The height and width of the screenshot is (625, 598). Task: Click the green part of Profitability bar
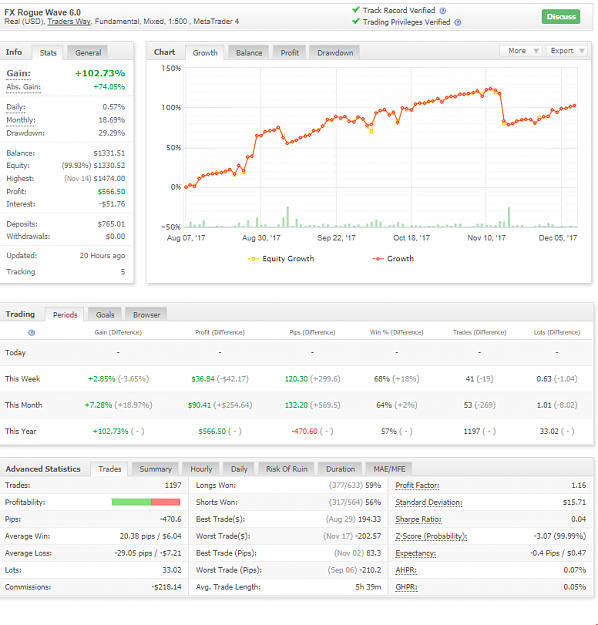pos(131,502)
